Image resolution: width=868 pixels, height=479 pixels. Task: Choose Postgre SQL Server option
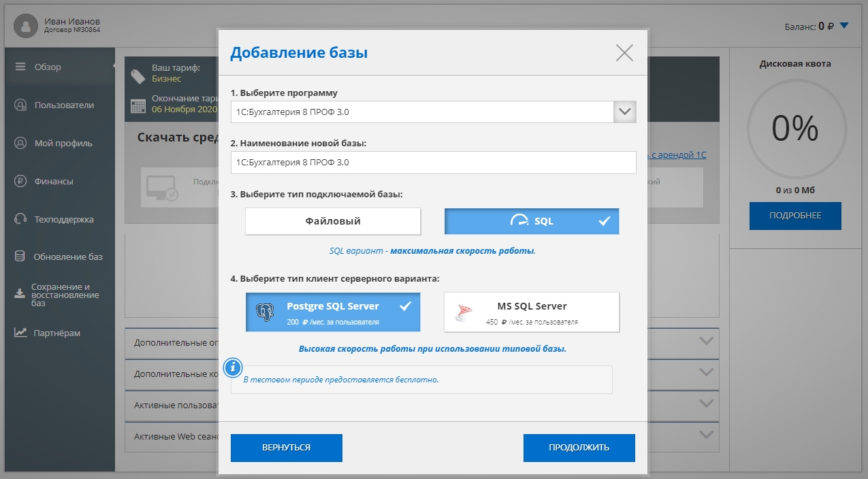(x=333, y=312)
